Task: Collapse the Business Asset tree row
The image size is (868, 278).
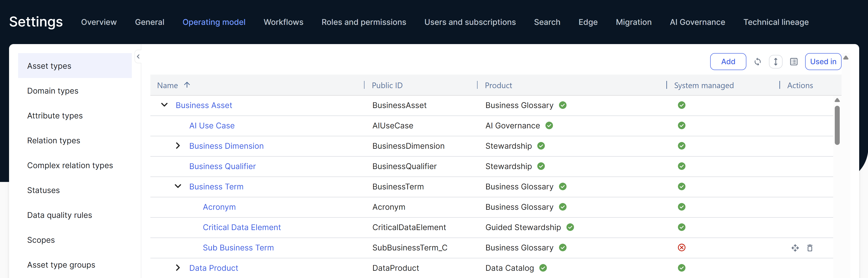Action: tap(164, 105)
